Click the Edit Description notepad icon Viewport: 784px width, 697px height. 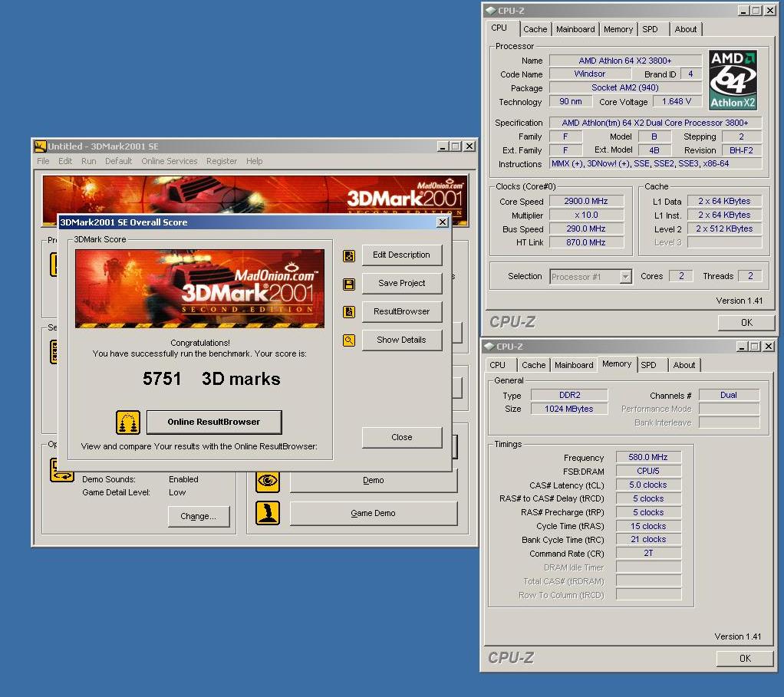click(349, 256)
